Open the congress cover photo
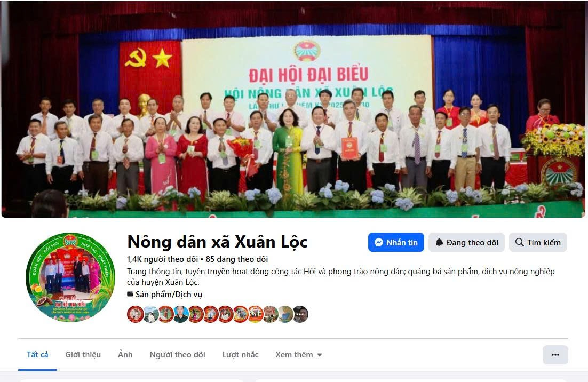 coord(293,109)
